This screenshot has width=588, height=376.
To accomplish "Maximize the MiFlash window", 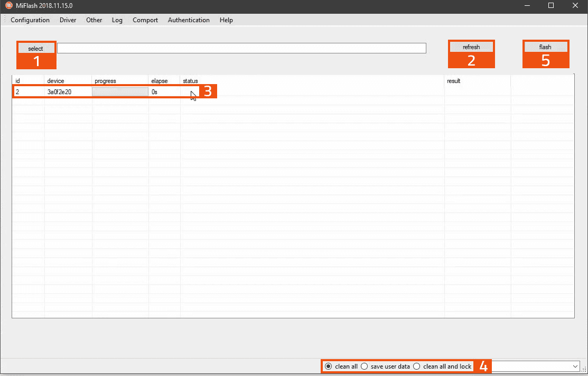I will click(x=551, y=6).
